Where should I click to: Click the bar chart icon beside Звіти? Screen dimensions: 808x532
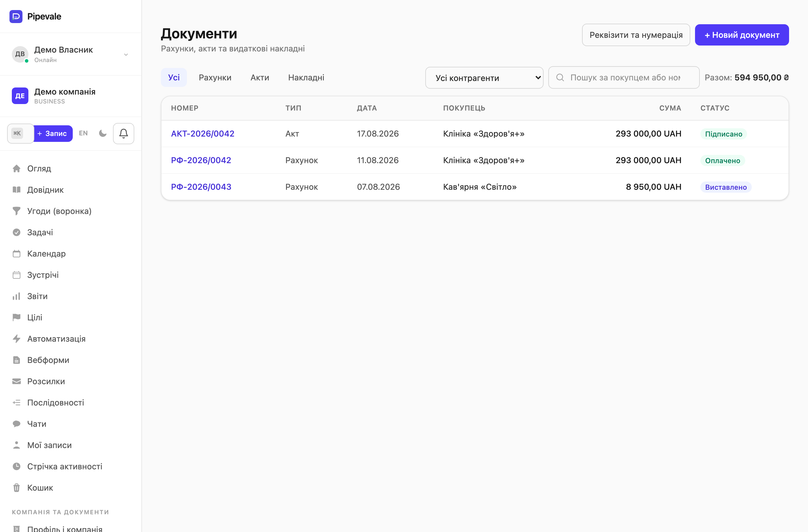coord(16,296)
